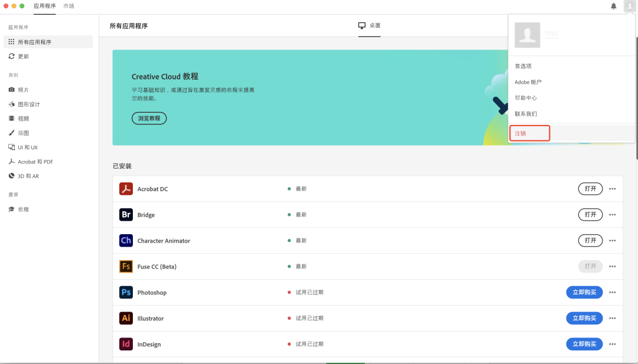638x364 pixels.
Task: Click the Bridge app icon
Action: tap(126, 215)
